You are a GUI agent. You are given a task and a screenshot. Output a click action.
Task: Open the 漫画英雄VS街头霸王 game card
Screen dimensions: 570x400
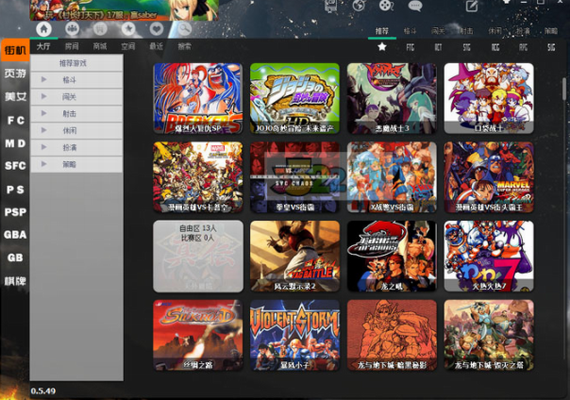pyautogui.click(x=489, y=177)
